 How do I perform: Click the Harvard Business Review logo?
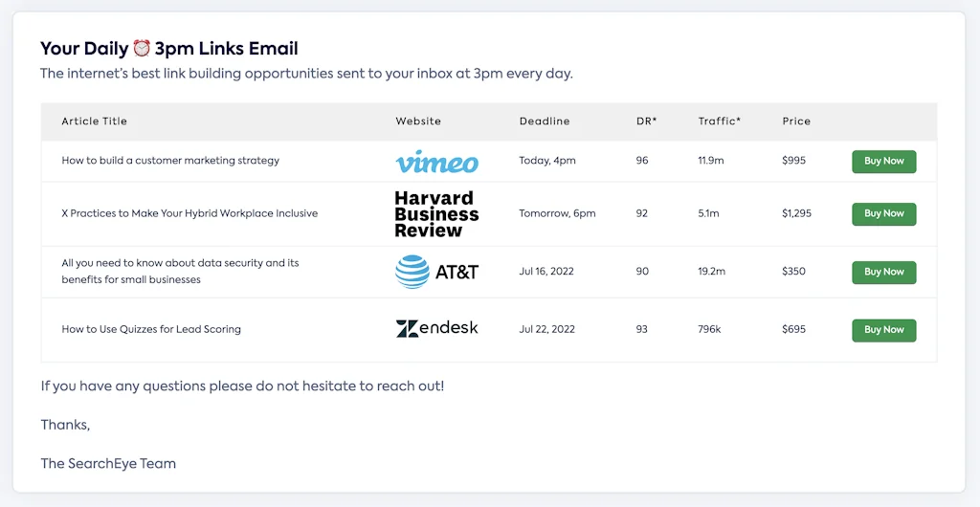click(436, 214)
